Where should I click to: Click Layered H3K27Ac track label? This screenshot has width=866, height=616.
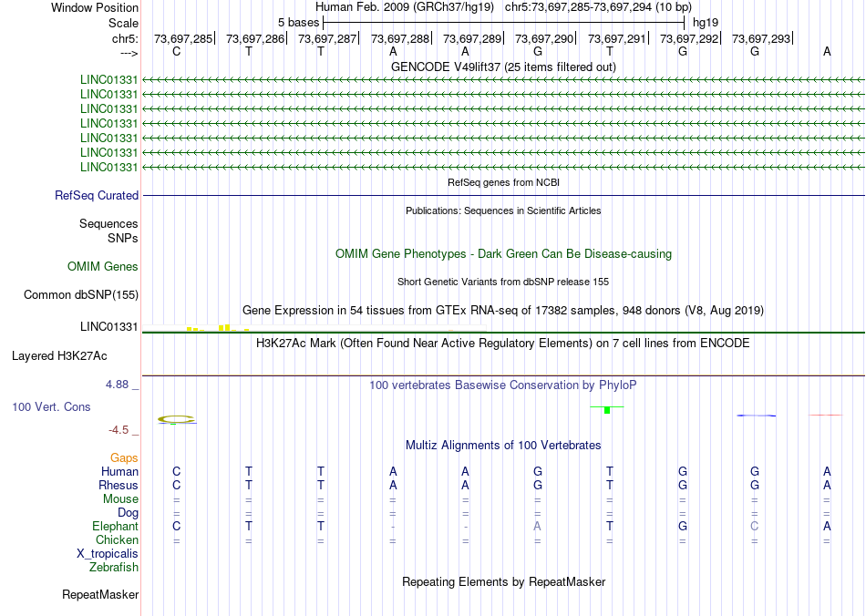(59, 356)
